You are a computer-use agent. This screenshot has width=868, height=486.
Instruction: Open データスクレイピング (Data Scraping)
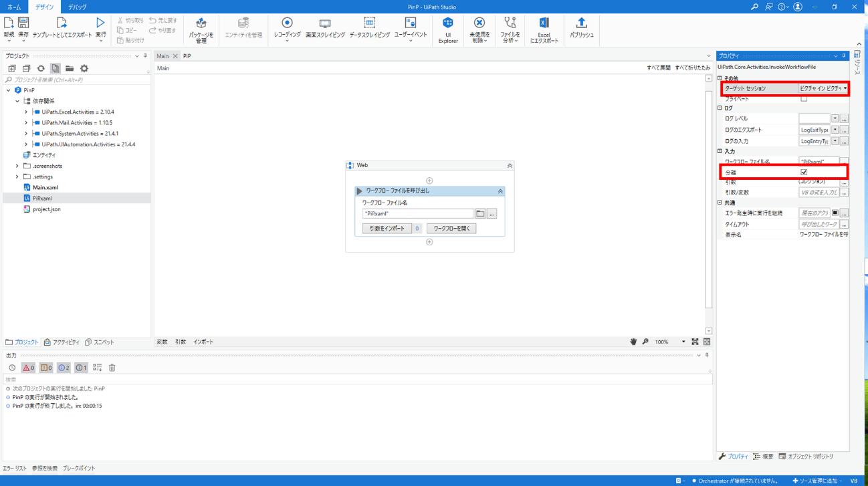369,27
